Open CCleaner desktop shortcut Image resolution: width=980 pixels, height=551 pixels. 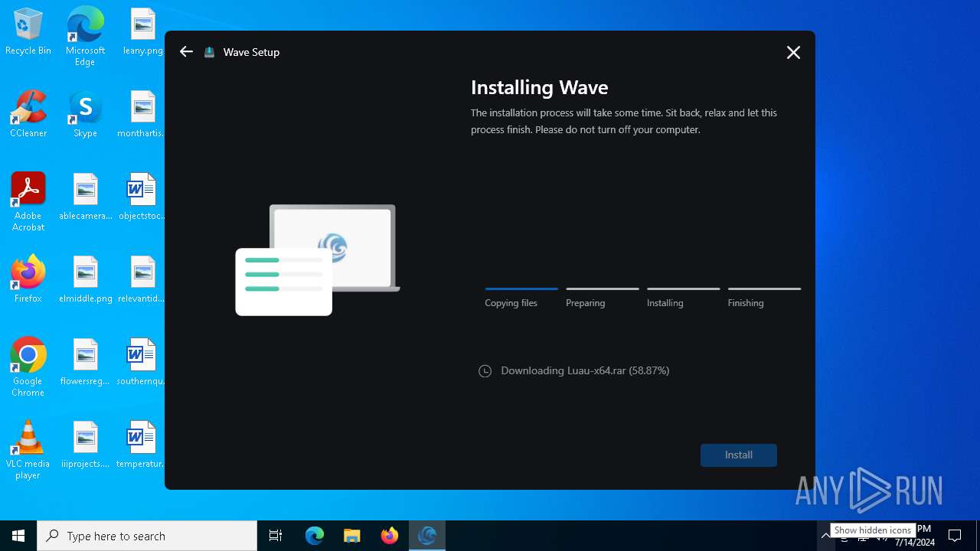click(x=28, y=114)
